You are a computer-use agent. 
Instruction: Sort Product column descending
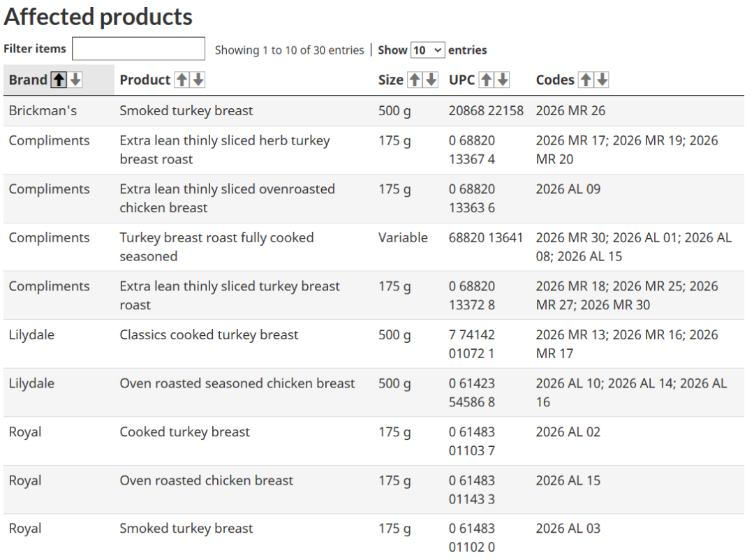[x=198, y=80]
